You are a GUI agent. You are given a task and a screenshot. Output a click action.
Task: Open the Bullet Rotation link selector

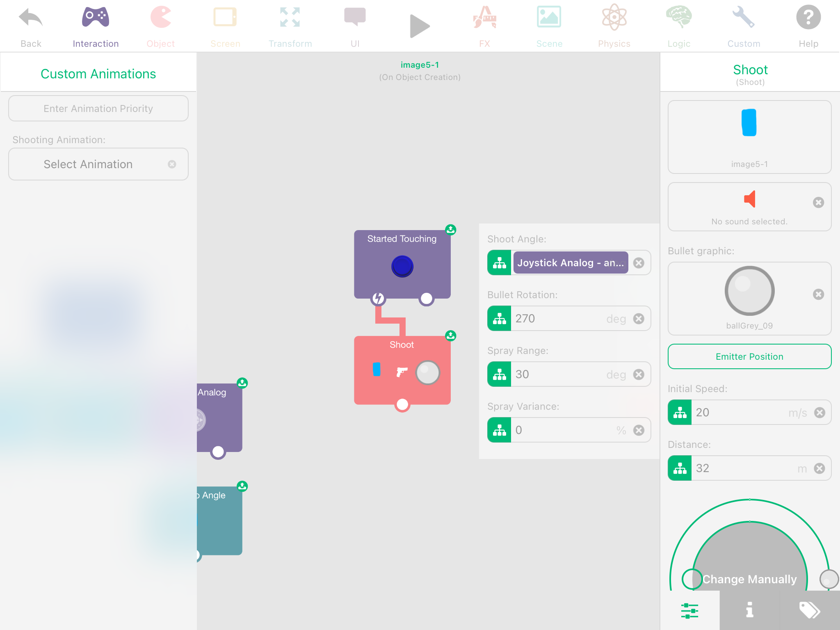[499, 319]
